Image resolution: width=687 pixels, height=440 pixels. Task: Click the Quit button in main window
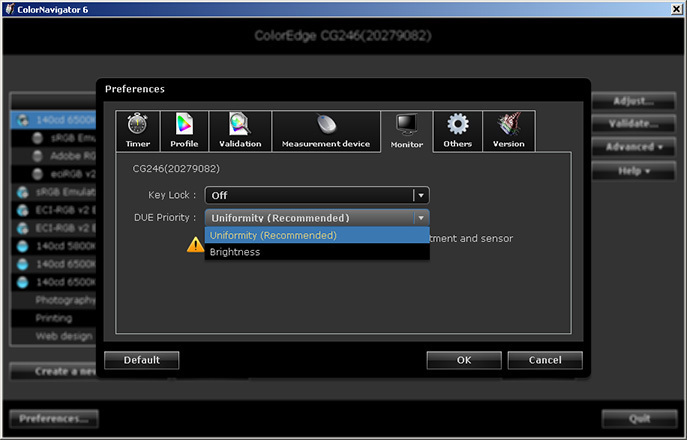pos(640,419)
